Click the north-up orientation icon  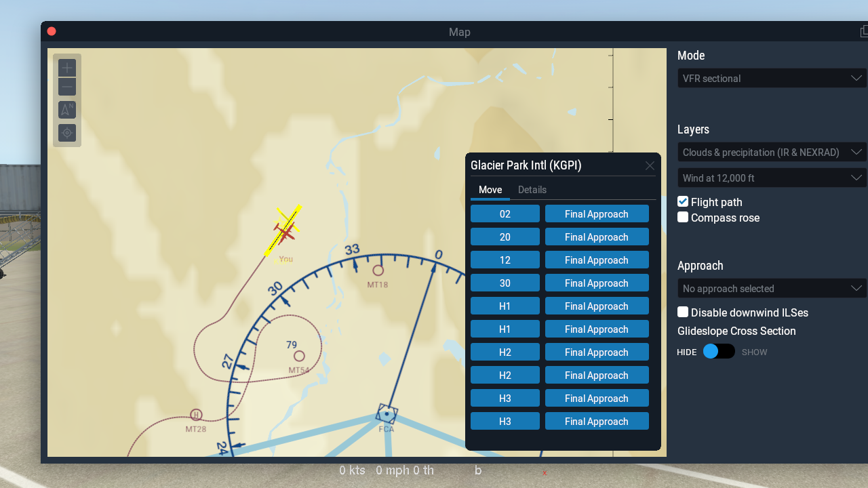[x=67, y=110]
